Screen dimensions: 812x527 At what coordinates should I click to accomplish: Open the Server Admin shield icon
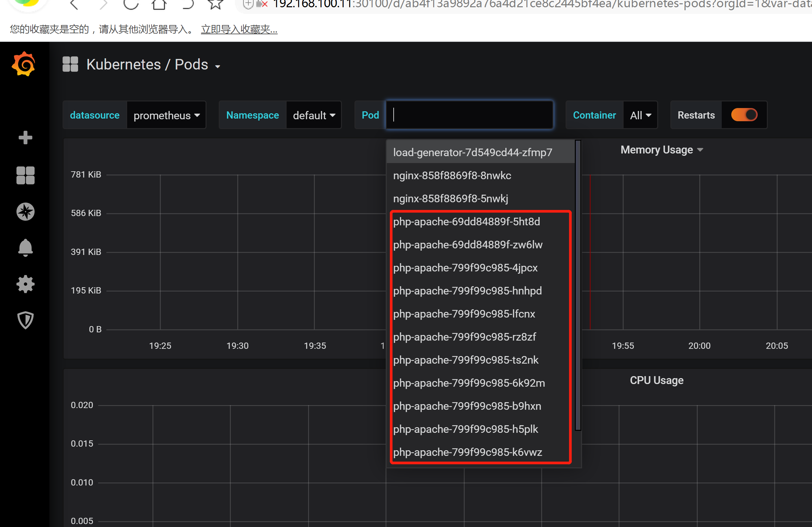[x=25, y=320]
